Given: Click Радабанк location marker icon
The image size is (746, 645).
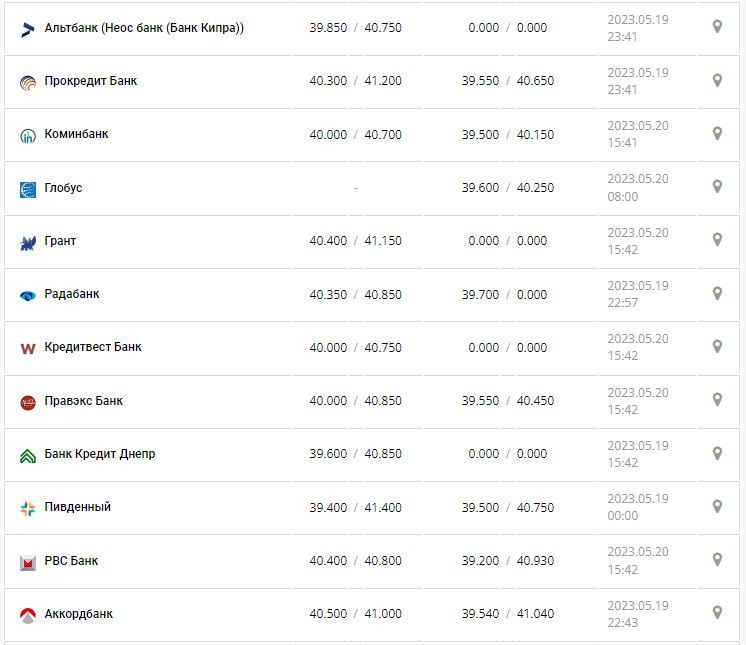Looking at the screenshot, I should [x=717, y=294].
